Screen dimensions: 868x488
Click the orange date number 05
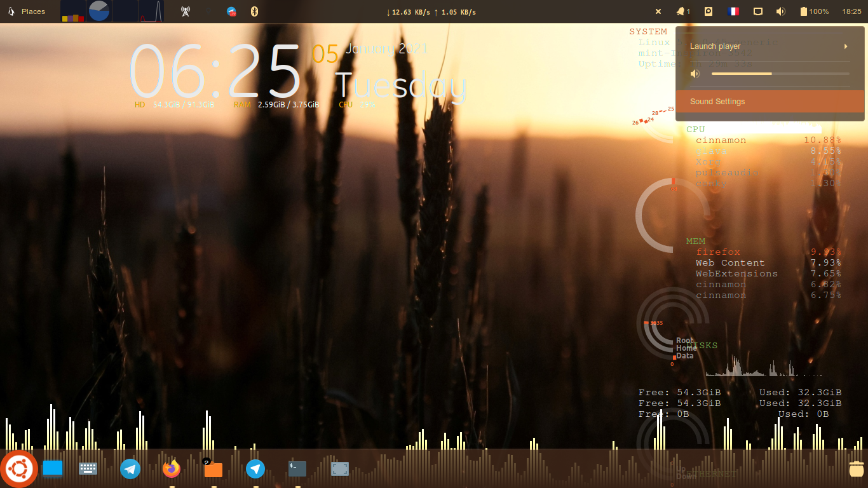point(325,55)
